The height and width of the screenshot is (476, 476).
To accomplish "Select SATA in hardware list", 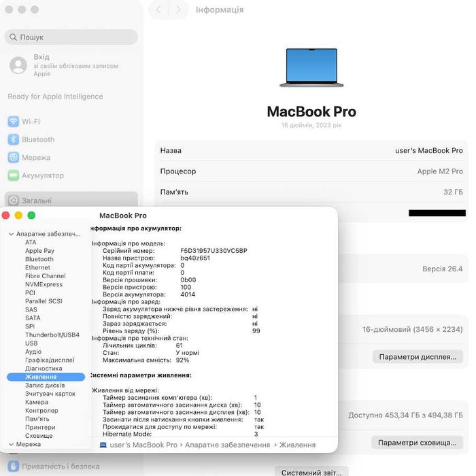I will 33,318.
